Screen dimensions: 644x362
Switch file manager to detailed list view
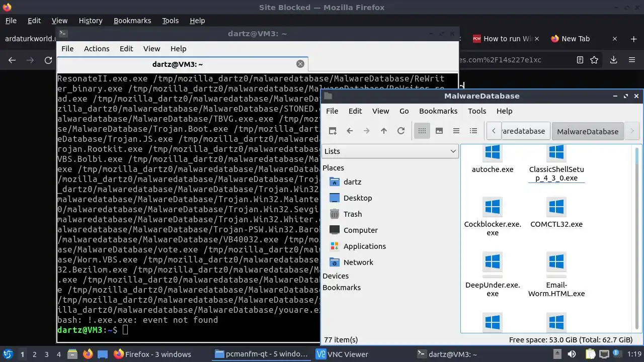pyautogui.click(x=473, y=131)
